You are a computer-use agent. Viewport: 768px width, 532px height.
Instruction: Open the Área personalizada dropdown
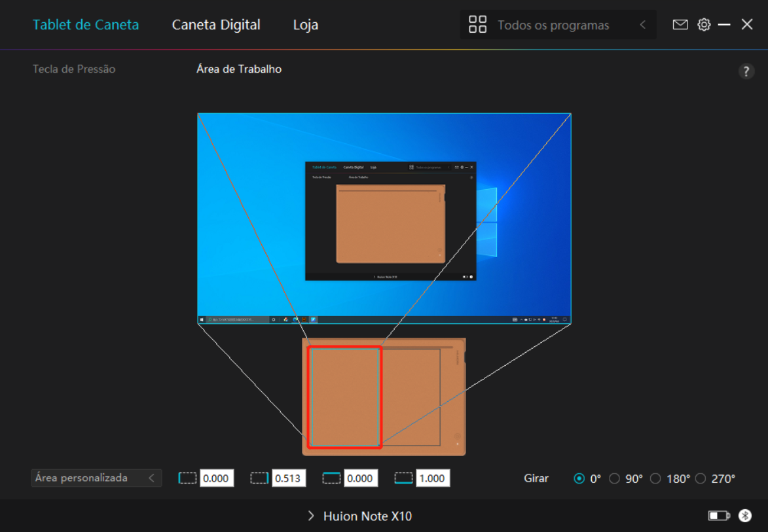pos(96,478)
